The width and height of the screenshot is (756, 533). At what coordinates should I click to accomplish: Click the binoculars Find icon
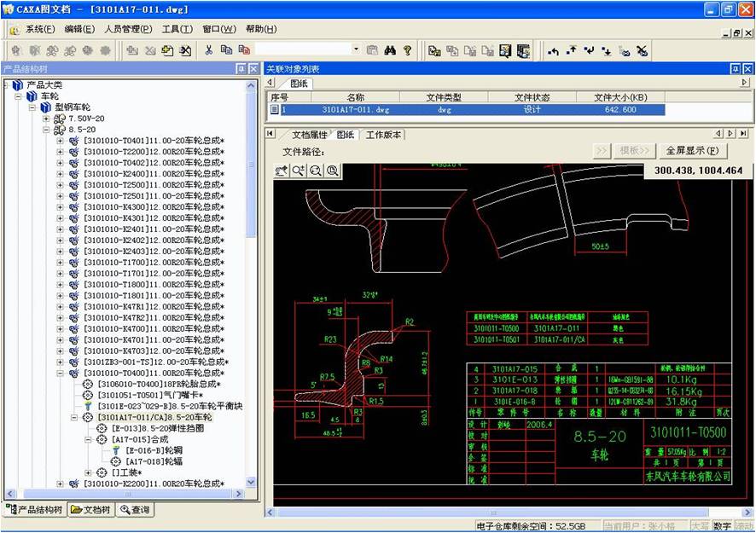[x=390, y=50]
